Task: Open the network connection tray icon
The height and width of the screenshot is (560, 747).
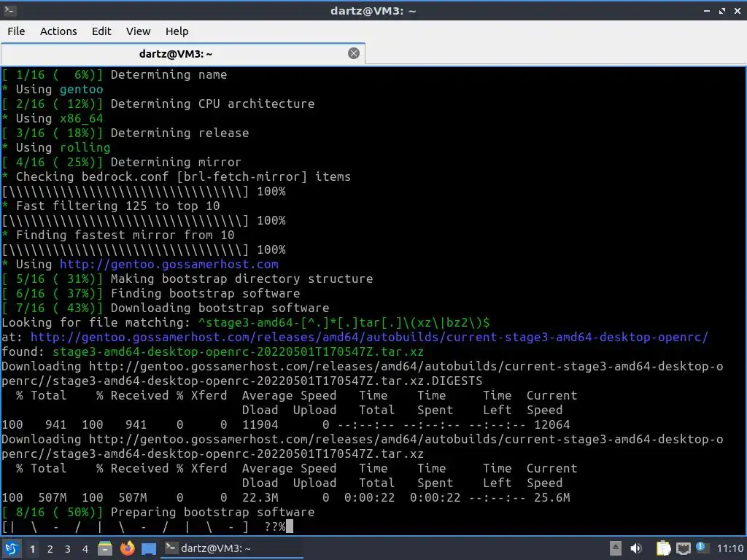Action: pos(683,548)
